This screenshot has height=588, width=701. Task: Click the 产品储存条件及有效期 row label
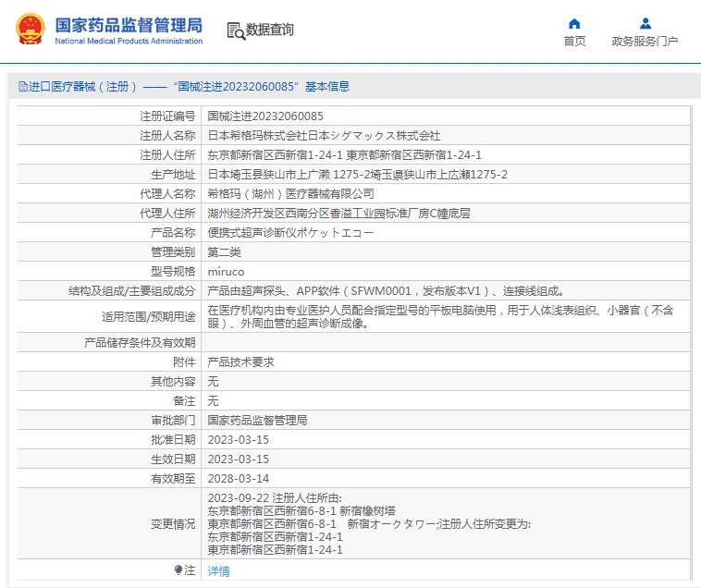[140, 343]
